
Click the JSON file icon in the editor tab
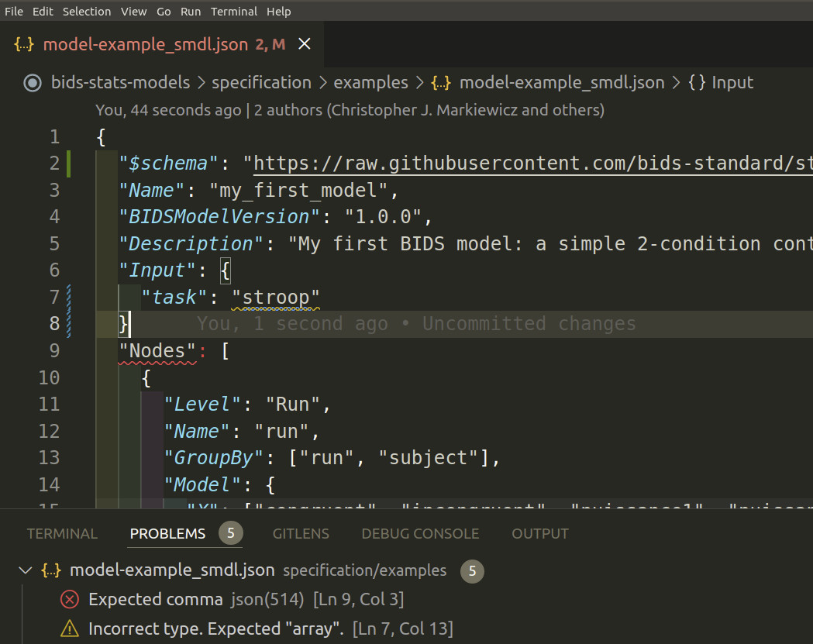click(22, 44)
